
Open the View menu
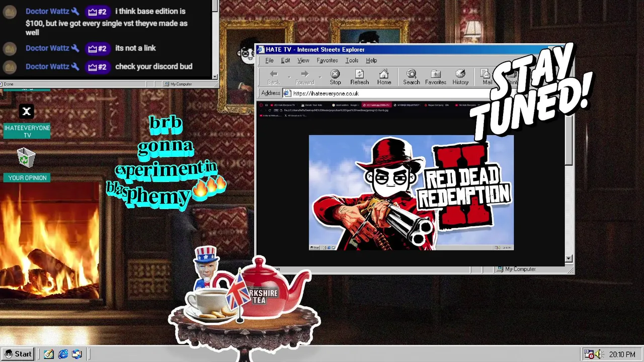(303, 60)
